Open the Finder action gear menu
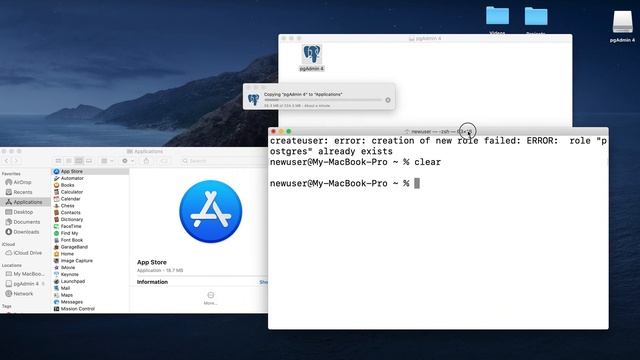The width and height of the screenshot is (640, 360). coord(127,161)
